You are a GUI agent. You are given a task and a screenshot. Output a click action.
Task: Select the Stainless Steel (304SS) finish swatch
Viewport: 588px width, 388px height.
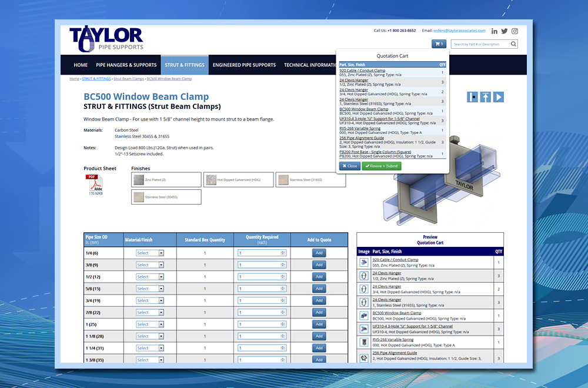[x=166, y=197]
